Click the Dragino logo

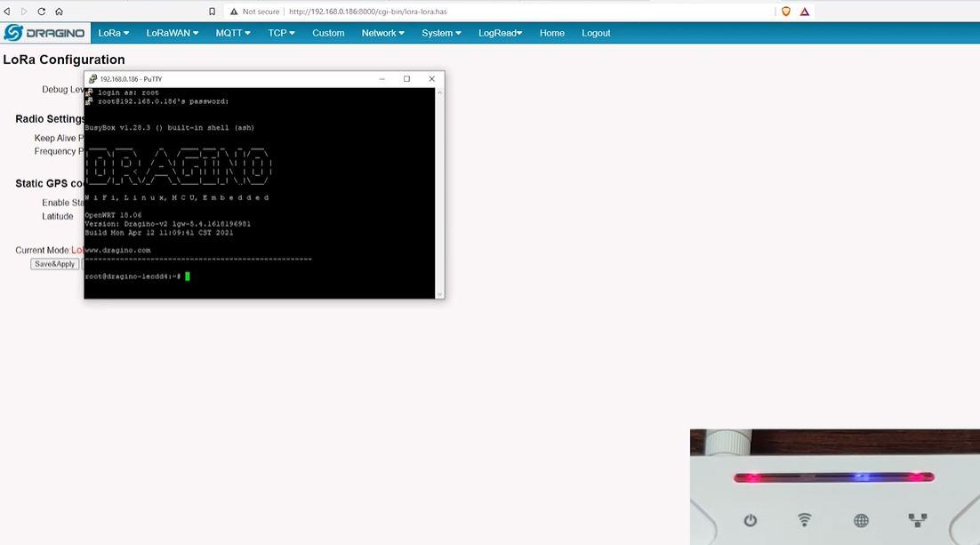pyautogui.click(x=44, y=33)
